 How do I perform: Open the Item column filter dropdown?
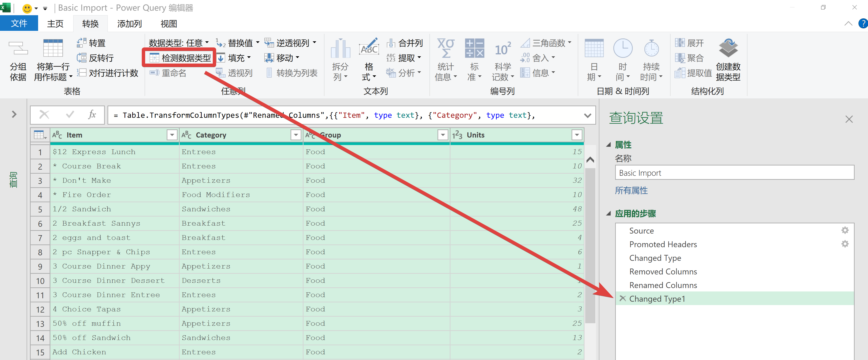(172, 135)
